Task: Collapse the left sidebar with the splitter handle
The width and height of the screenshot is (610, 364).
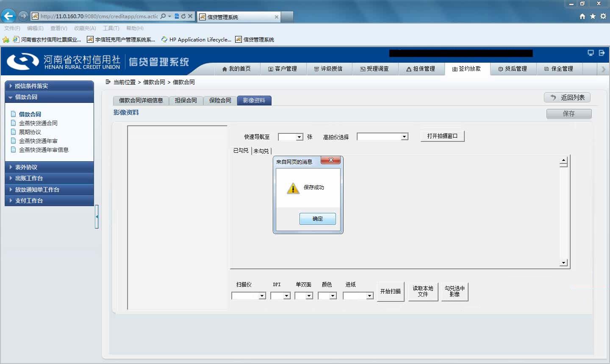Action: (97, 216)
